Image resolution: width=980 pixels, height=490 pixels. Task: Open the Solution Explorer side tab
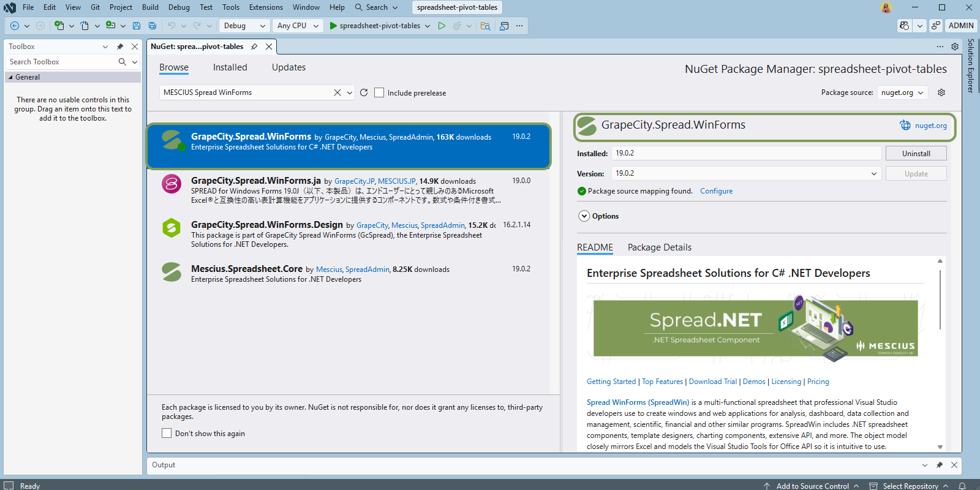[971, 66]
